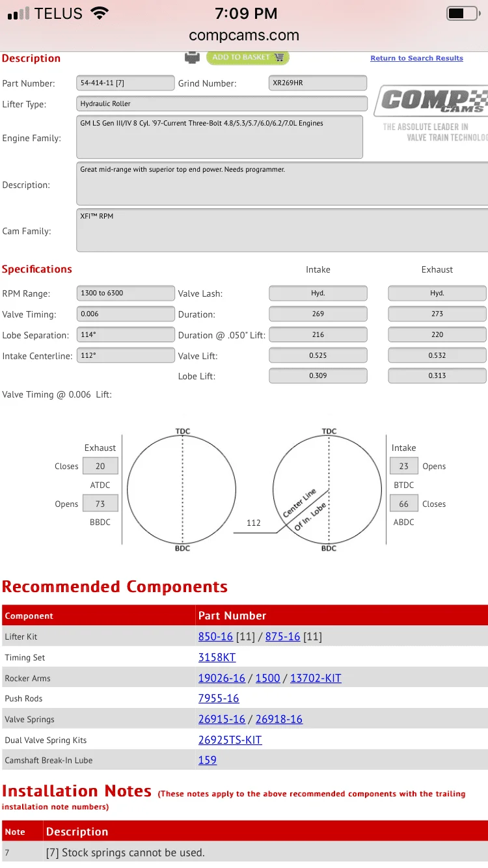Select the Grind Number field XR269HR

pyautogui.click(x=318, y=83)
